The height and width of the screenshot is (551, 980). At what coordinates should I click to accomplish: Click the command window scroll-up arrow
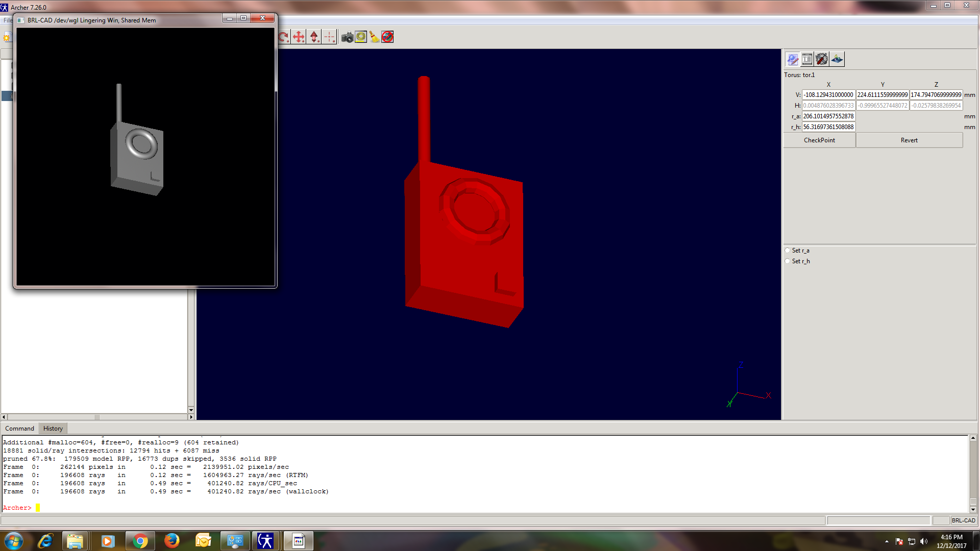[973, 438]
